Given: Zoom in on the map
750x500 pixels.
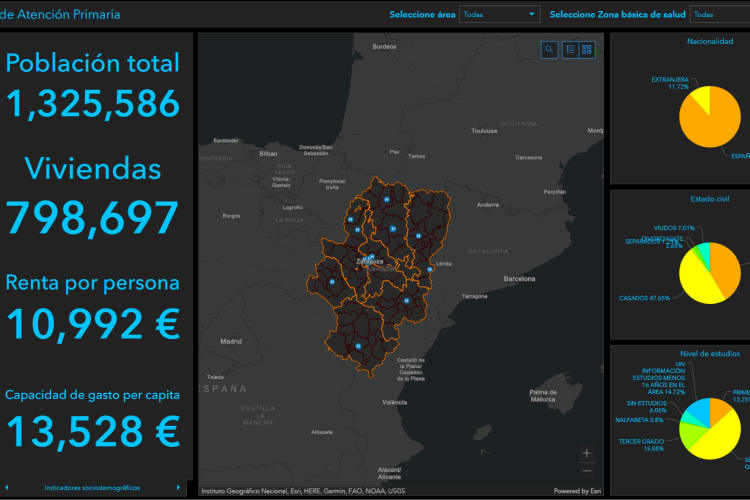Looking at the screenshot, I should coord(587,453).
